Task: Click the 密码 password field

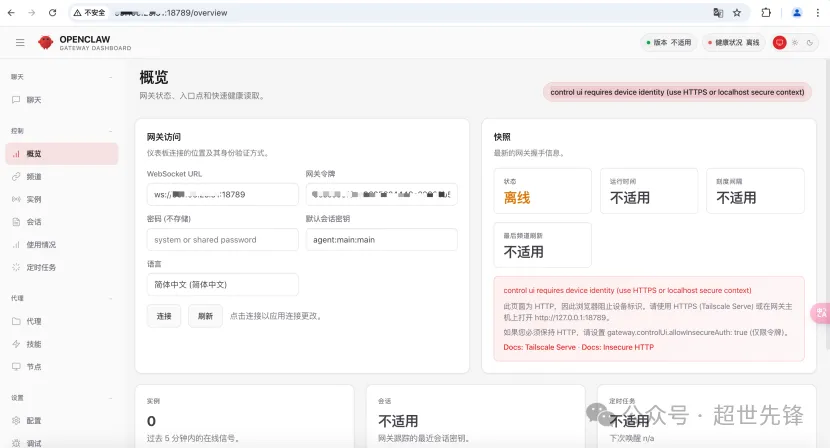Action: (x=223, y=239)
